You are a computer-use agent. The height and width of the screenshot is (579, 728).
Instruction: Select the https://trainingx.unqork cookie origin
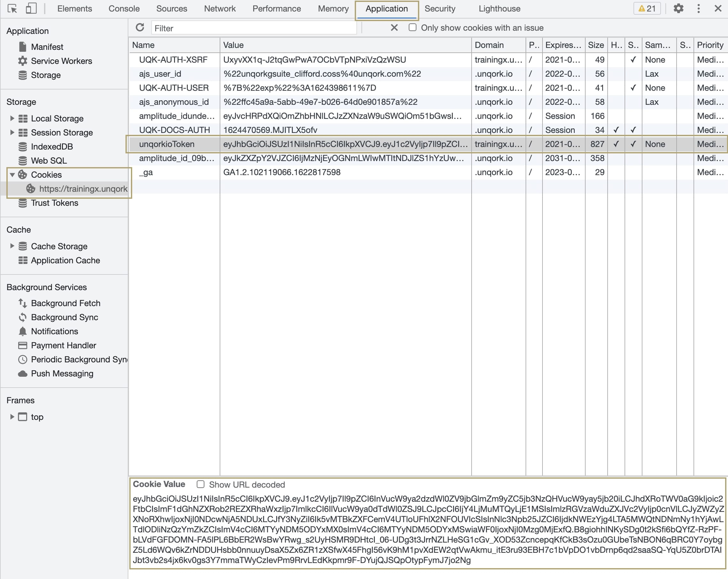[x=77, y=189]
